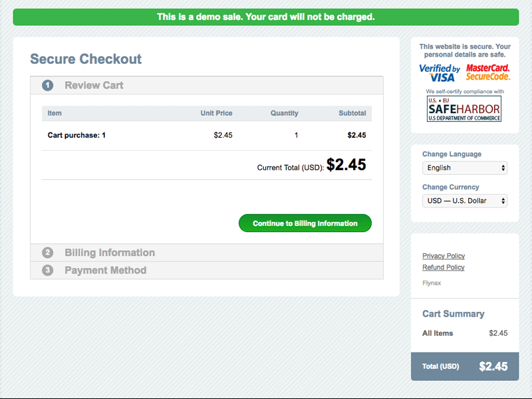Click the Verified by VISA logo
Image resolution: width=532 pixels, height=399 pixels.
point(440,73)
